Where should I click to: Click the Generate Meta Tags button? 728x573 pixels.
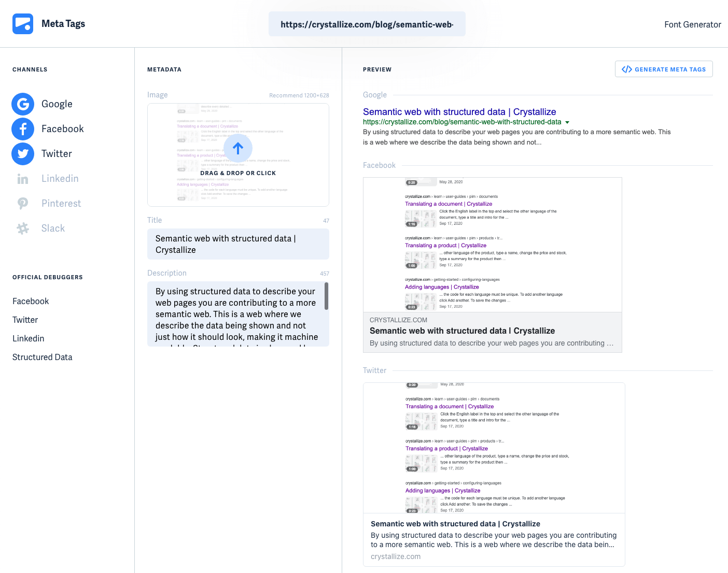click(664, 69)
